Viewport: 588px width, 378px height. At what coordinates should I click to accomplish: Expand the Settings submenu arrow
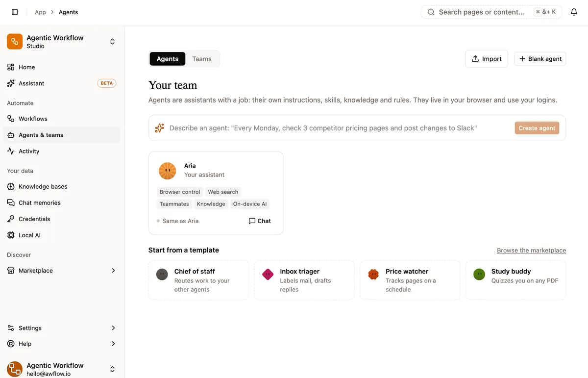point(113,328)
